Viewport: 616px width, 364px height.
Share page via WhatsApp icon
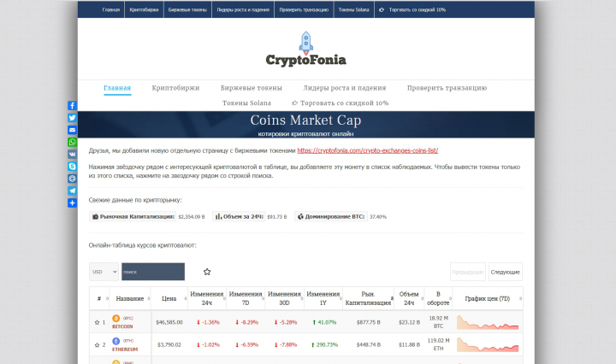point(72,142)
